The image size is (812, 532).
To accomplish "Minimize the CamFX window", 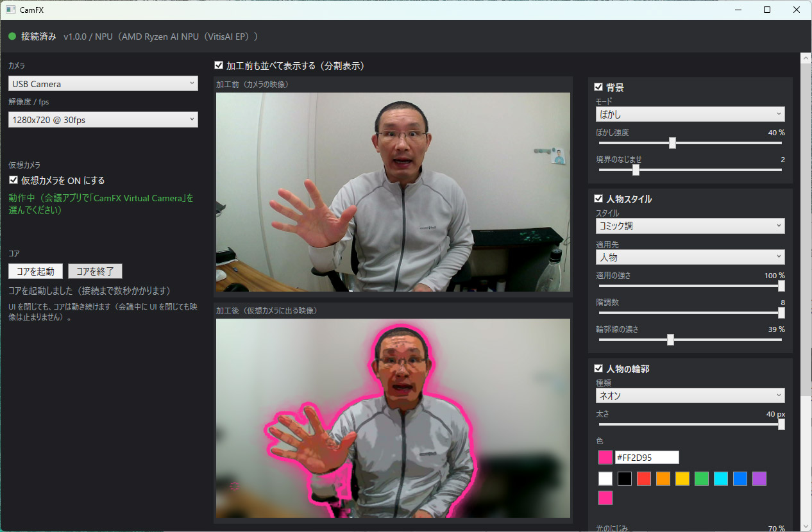I will [x=738, y=10].
